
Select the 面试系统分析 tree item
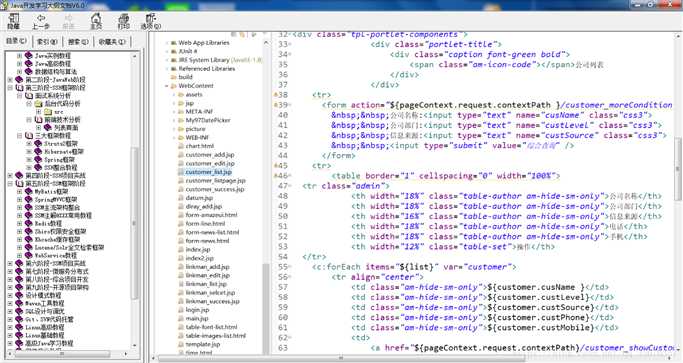pos(52,95)
